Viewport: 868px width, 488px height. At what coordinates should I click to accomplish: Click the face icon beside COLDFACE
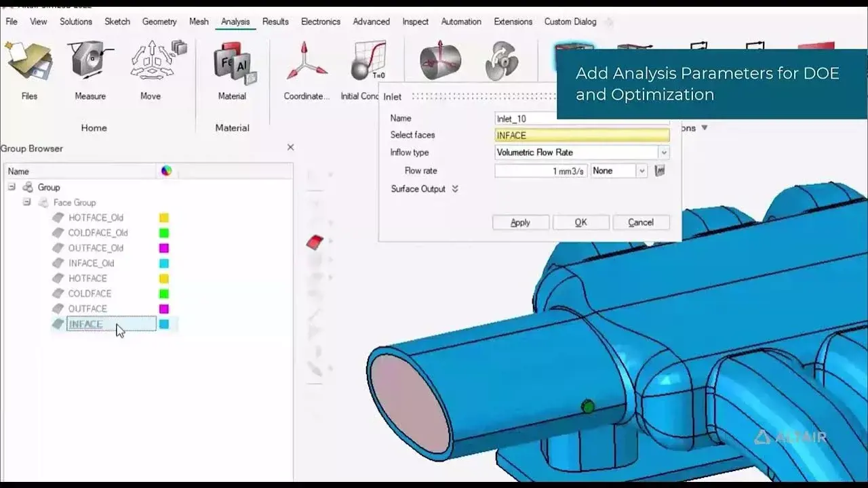click(59, 293)
